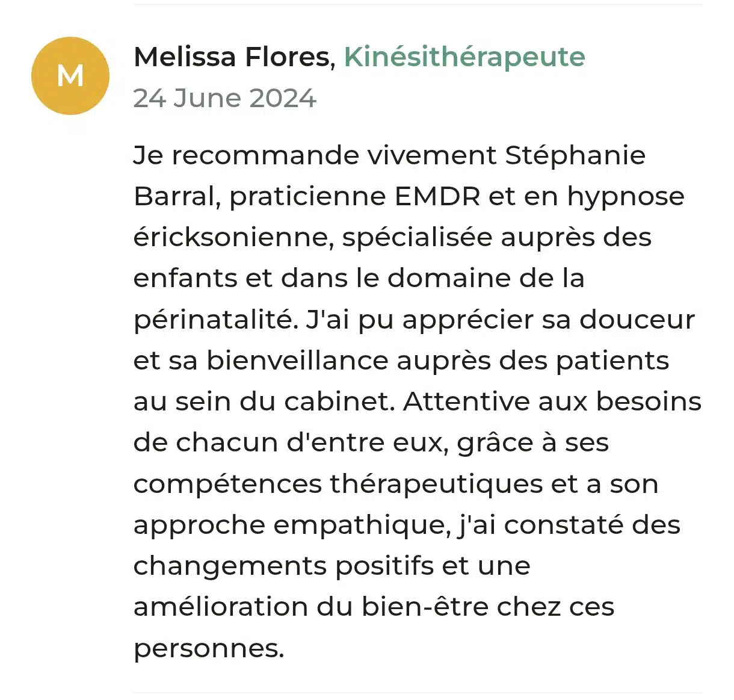
Task: Click the yellow M avatar icon
Action: click(x=70, y=76)
